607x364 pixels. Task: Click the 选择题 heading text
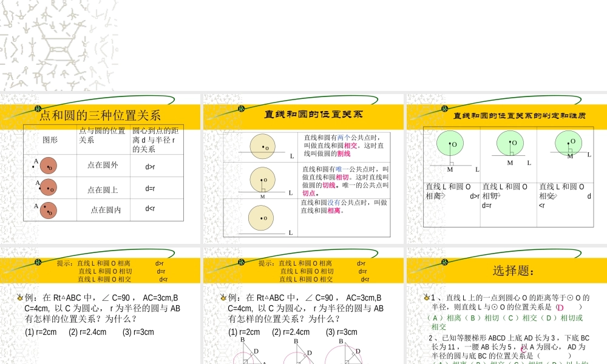click(x=514, y=271)
